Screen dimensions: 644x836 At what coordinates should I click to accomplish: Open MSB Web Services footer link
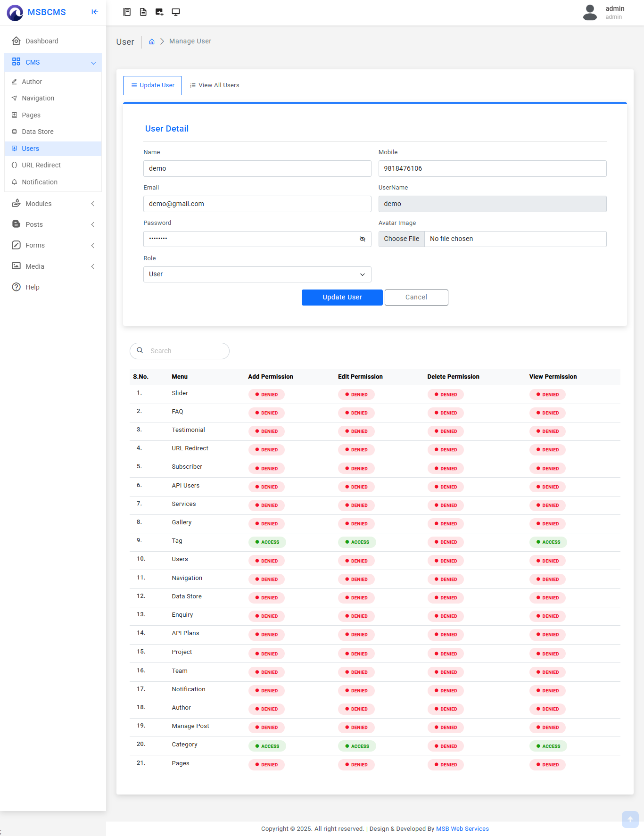click(462, 829)
